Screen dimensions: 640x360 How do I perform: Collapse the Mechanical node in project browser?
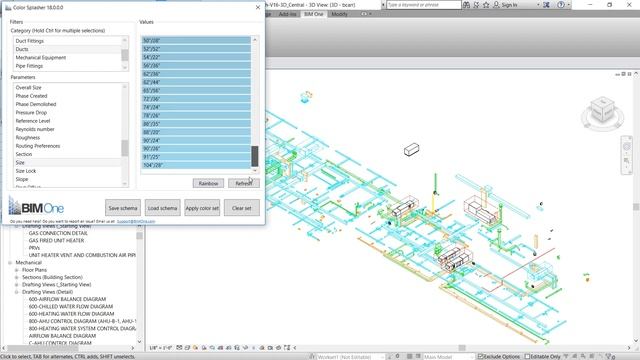pyautogui.click(x=10, y=262)
